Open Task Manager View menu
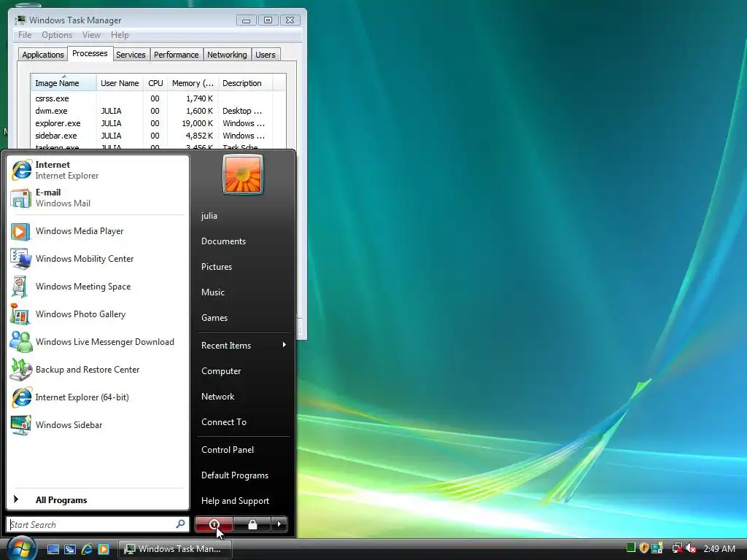The image size is (747, 560). coord(91,35)
